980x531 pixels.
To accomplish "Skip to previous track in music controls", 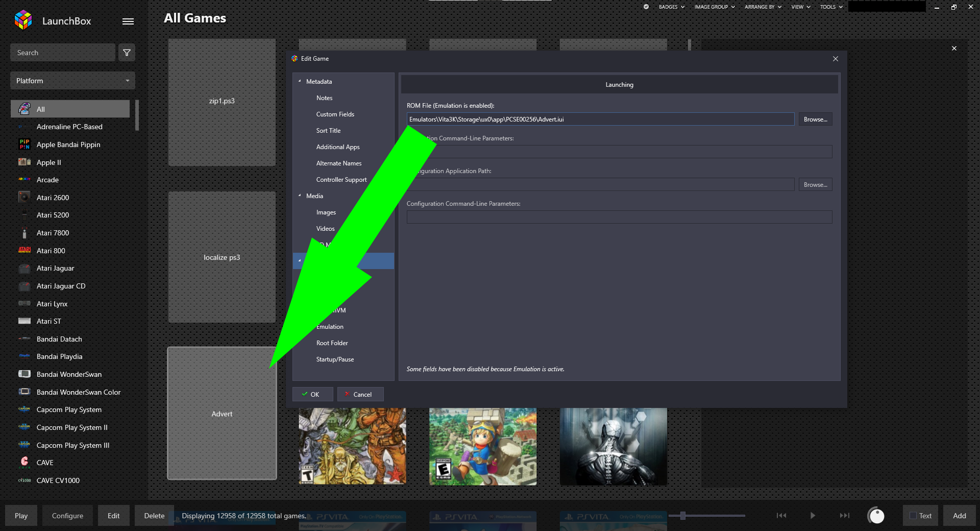I will click(781, 516).
